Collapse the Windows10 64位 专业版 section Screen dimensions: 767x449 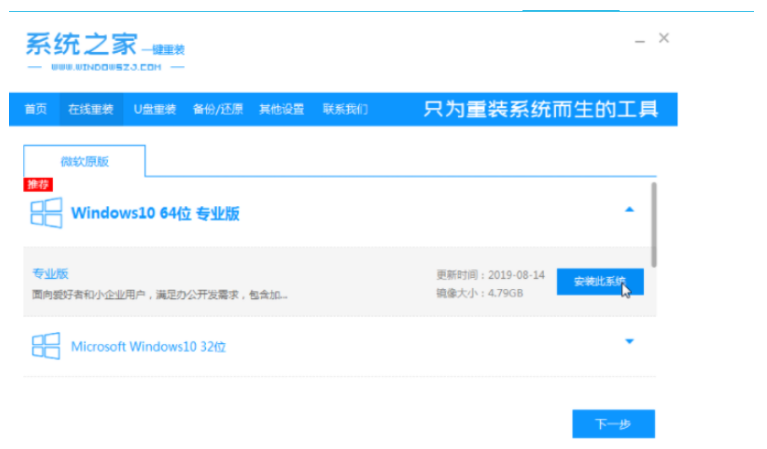[629, 210]
